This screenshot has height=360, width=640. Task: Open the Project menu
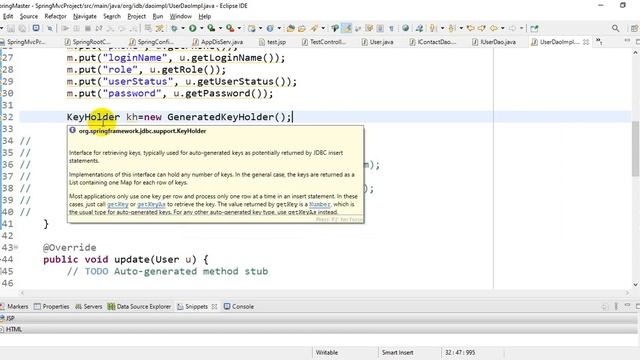(136, 16)
